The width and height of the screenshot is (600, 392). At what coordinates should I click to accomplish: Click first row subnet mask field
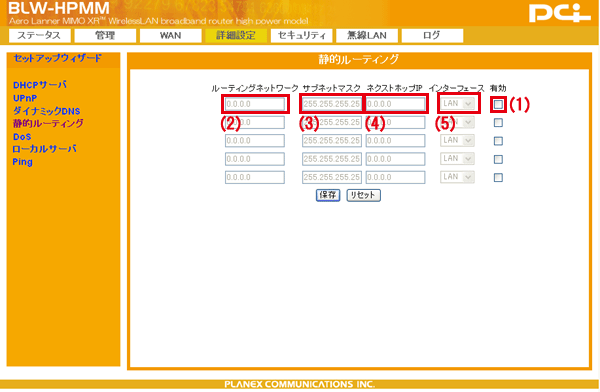(x=331, y=104)
